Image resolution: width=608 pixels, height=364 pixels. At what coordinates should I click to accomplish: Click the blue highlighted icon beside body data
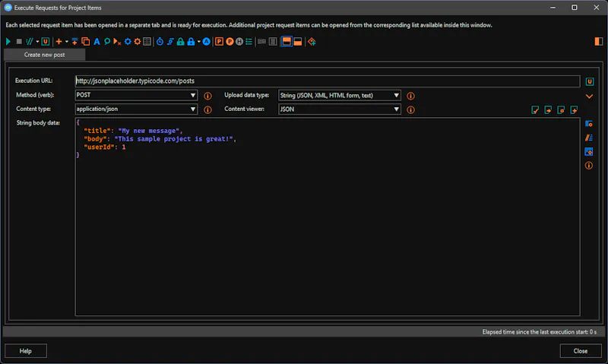click(x=588, y=151)
